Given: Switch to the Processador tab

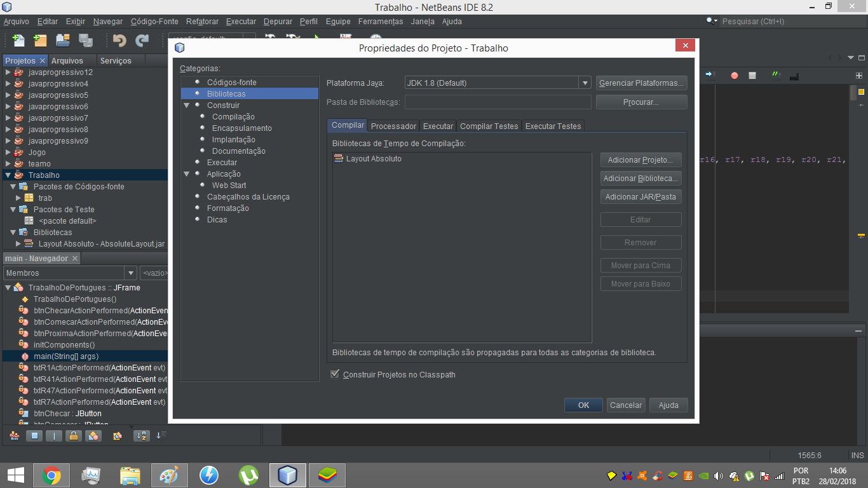Looking at the screenshot, I should pyautogui.click(x=393, y=126).
